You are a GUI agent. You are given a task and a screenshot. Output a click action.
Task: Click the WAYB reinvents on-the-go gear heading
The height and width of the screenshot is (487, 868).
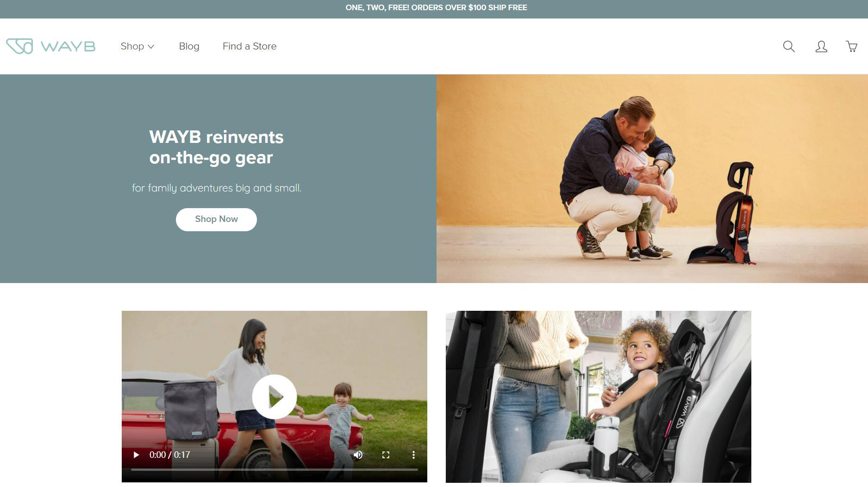(216, 147)
